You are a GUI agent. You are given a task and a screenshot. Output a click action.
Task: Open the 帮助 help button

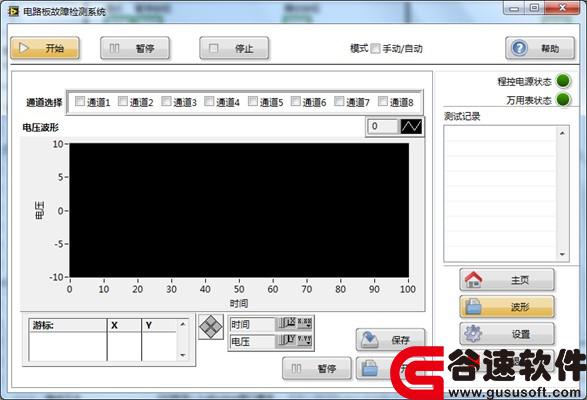[540, 48]
